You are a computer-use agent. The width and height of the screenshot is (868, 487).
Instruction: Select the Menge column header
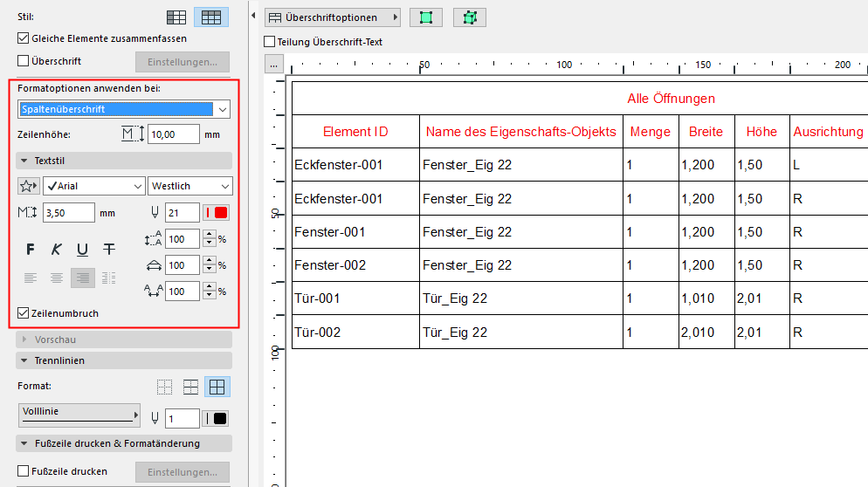click(x=651, y=132)
